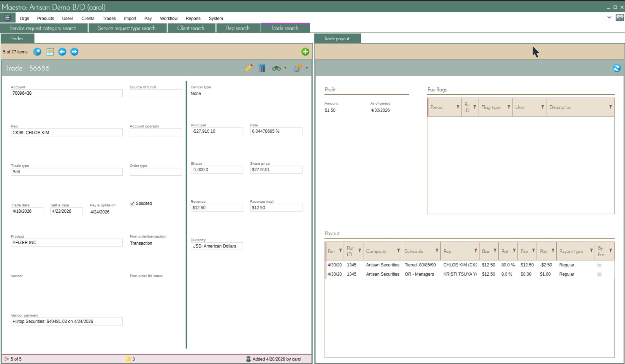Filter Pay flags by User column
This screenshot has width=625, height=364.
(542, 107)
